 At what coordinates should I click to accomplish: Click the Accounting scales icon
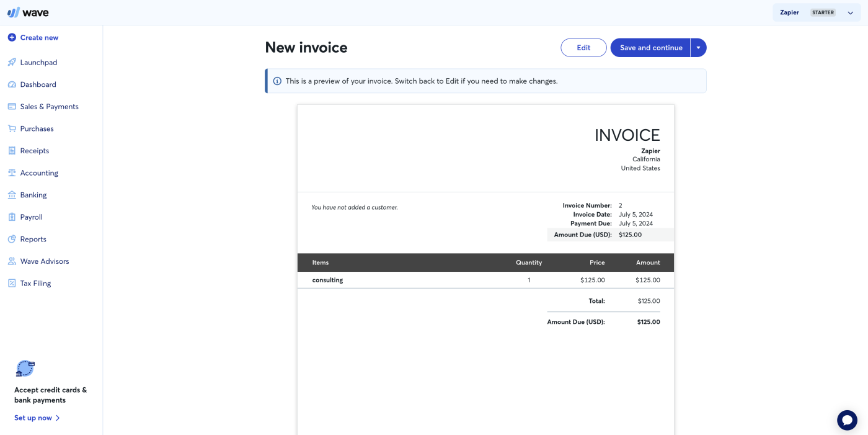12,173
